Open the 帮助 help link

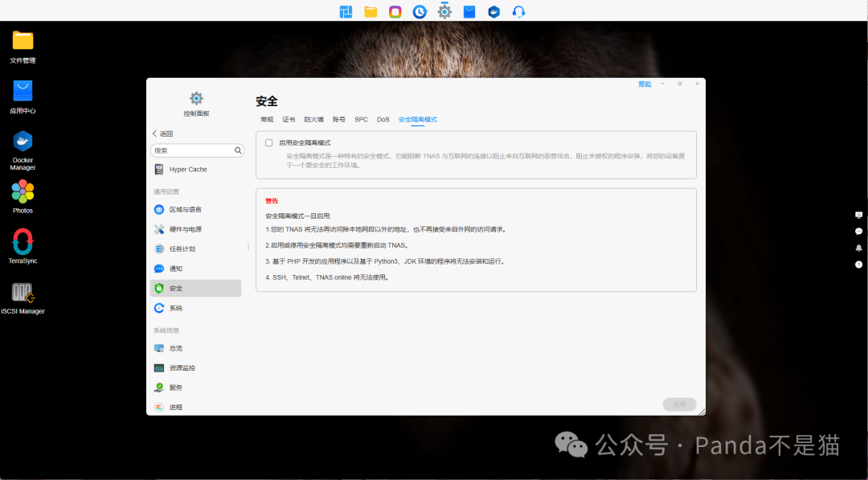click(644, 83)
